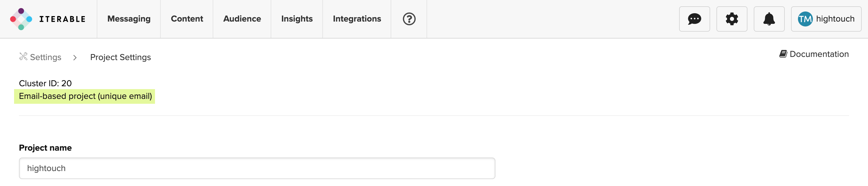Open the notifications bell icon
This screenshot has height=186, width=868.
click(769, 19)
